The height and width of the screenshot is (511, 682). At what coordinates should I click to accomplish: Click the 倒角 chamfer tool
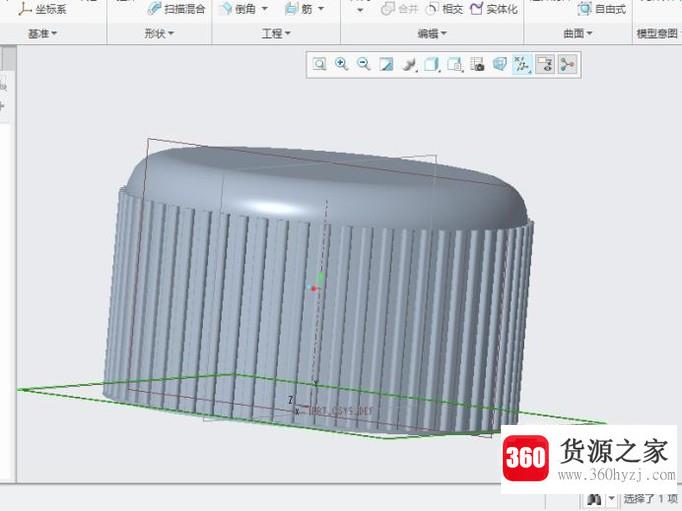tap(239, 9)
